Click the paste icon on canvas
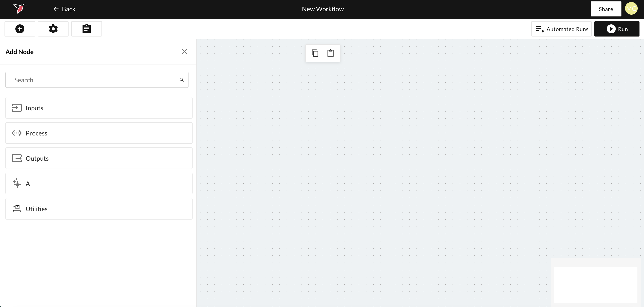The width and height of the screenshot is (644, 307). tap(331, 53)
